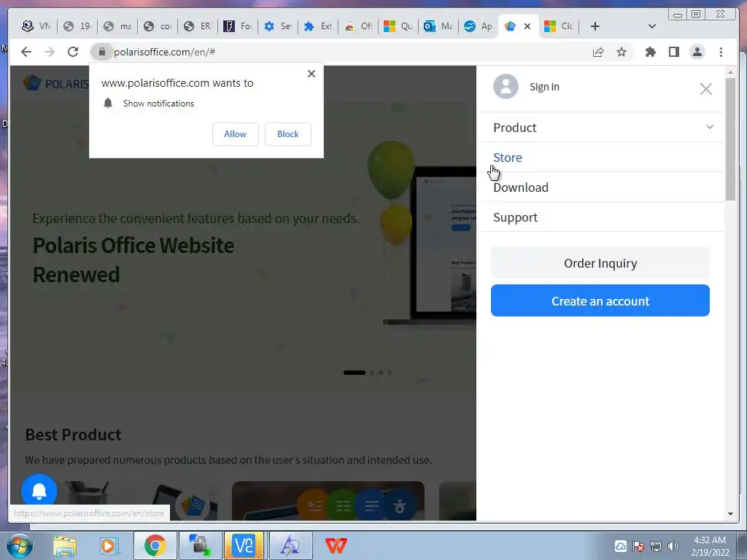The image size is (747, 560).
Task: Open the Chrome profile avatar icon
Action: tap(697, 52)
